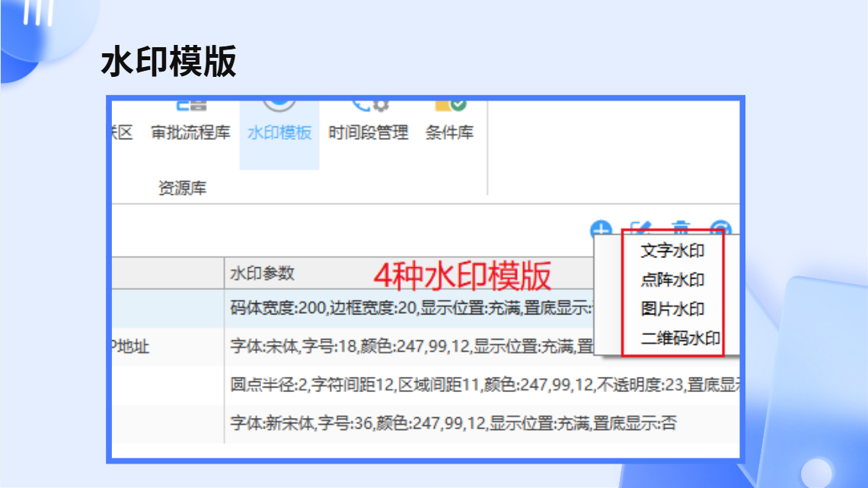868x488 pixels.
Task: Pick 二维码水印 in the add menu
Action: [681, 338]
